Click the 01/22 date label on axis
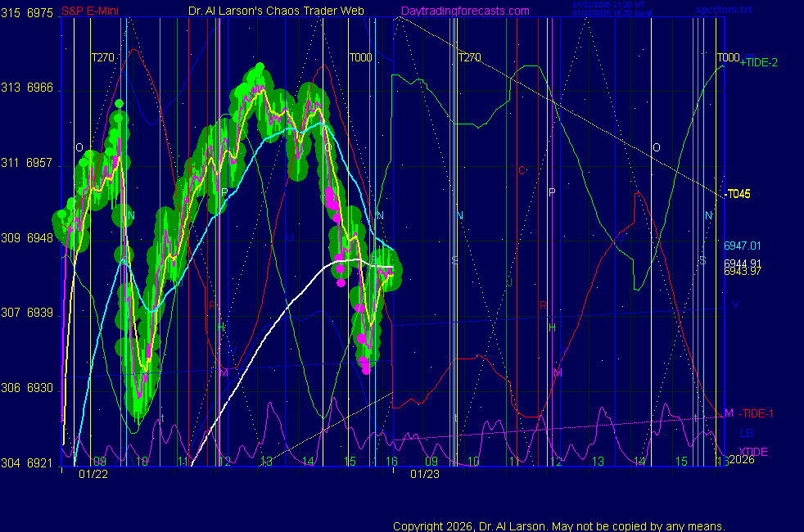 (93, 474)
